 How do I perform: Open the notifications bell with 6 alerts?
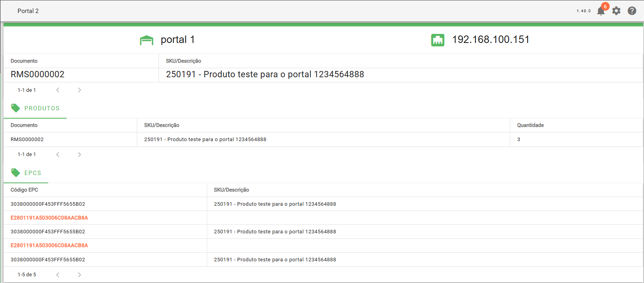tap(601, 11)
